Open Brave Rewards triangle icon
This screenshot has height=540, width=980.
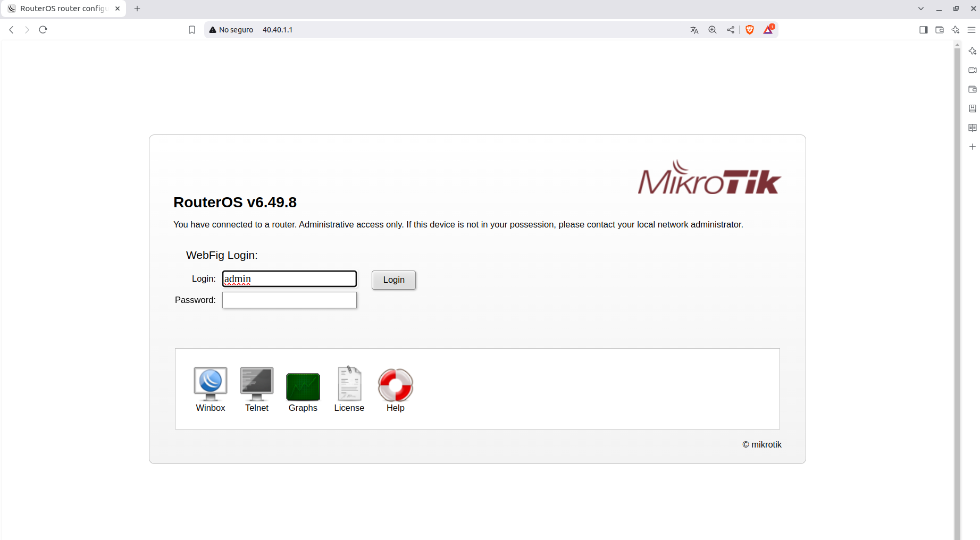pos(769,29)
